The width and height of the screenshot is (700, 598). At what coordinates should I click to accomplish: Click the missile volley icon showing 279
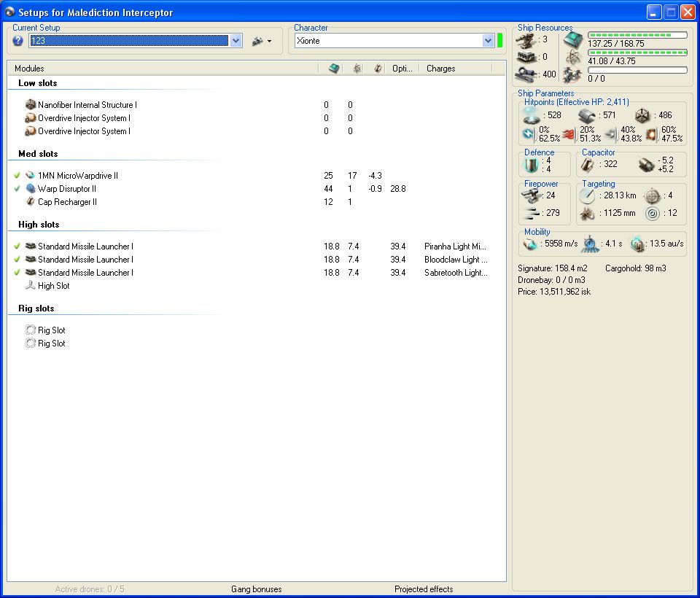pyautogui.click(x=531, y=214)
